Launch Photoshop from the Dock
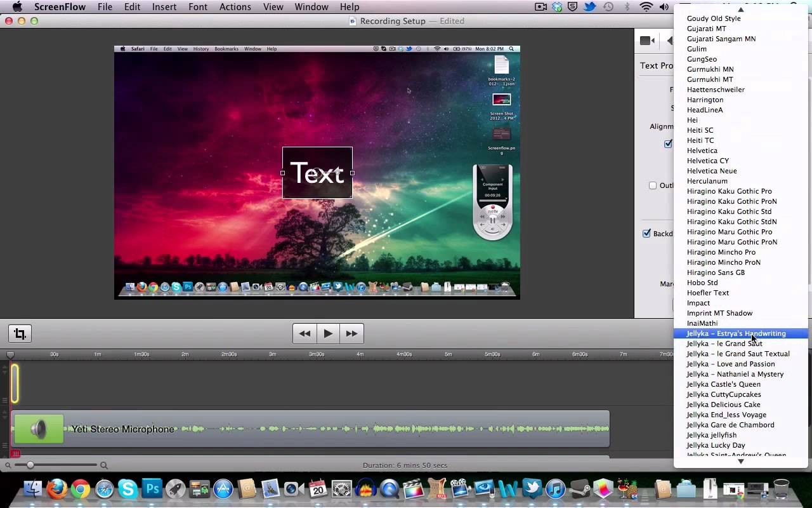Image resolution: width=812 pixels, height=508 pixels. click(152, 489)
